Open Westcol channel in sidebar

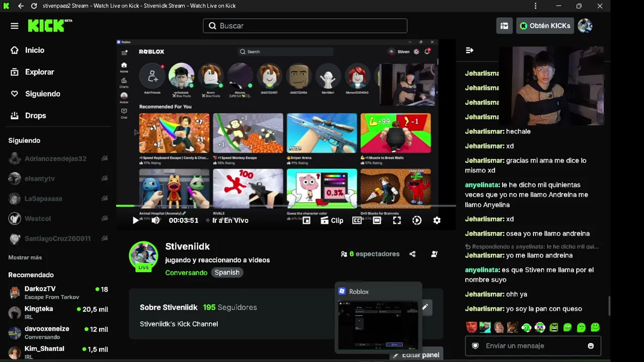[58, 219]
